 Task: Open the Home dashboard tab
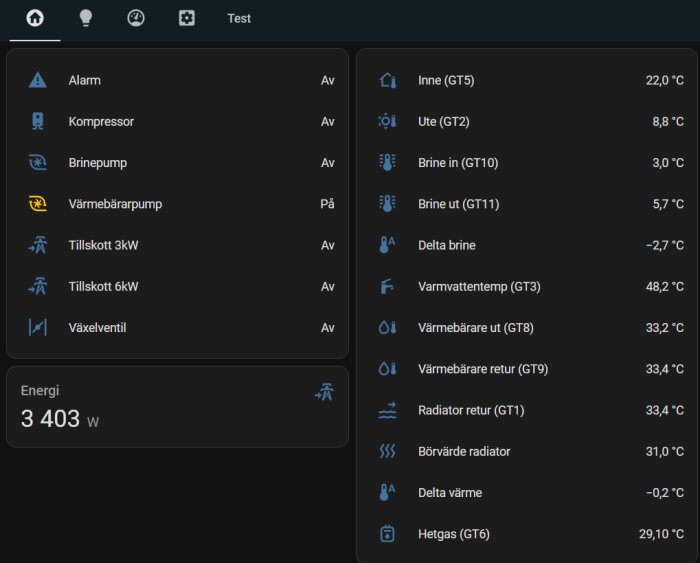tap(35, 18)
